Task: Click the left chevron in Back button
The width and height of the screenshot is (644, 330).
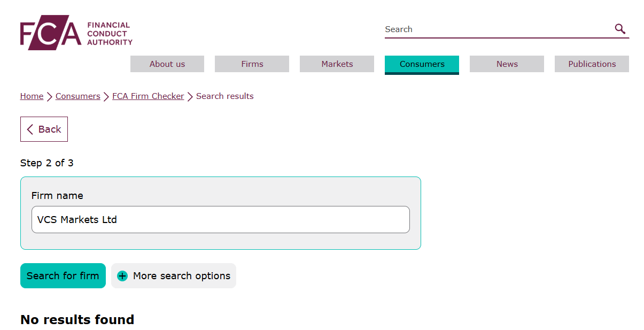Action: [x=30, y=129]
